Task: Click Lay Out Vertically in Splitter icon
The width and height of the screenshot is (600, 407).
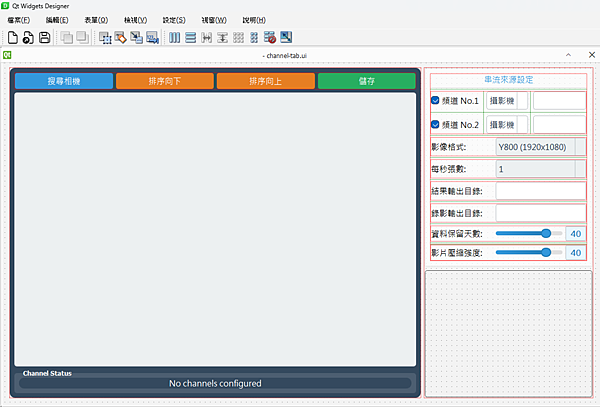Action: coord(222,37)
